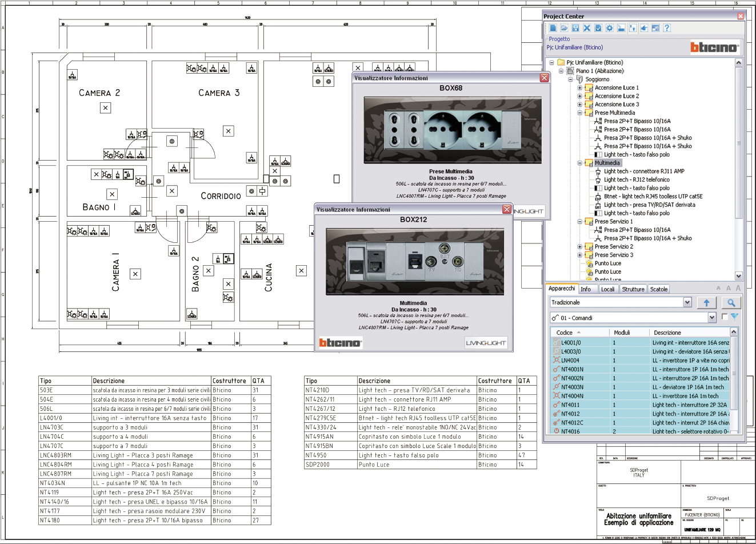The image size is (756, 544).
Task: Expand the Prese Servizio 2 node
Action: 579,247
